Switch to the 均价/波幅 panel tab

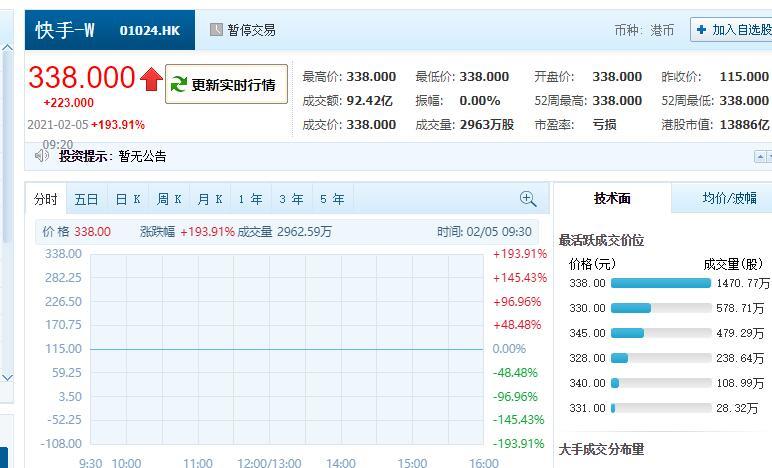729,198
